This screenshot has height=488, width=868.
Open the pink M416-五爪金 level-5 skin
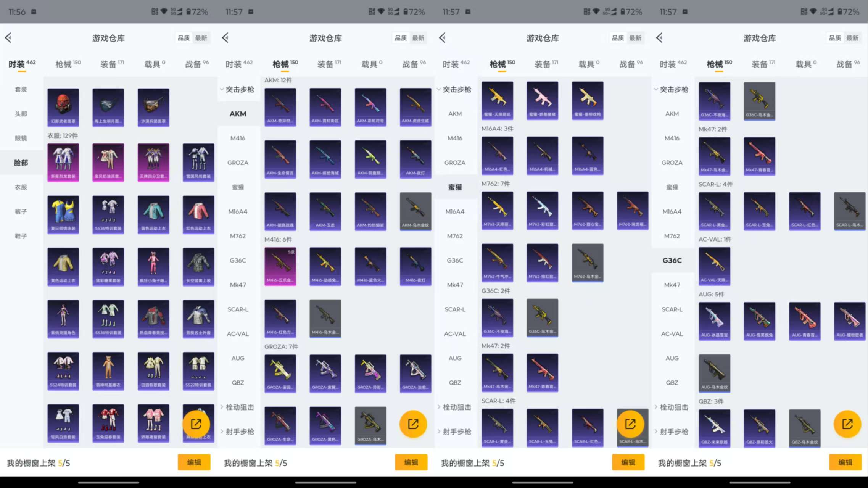[x=280, y=266]
